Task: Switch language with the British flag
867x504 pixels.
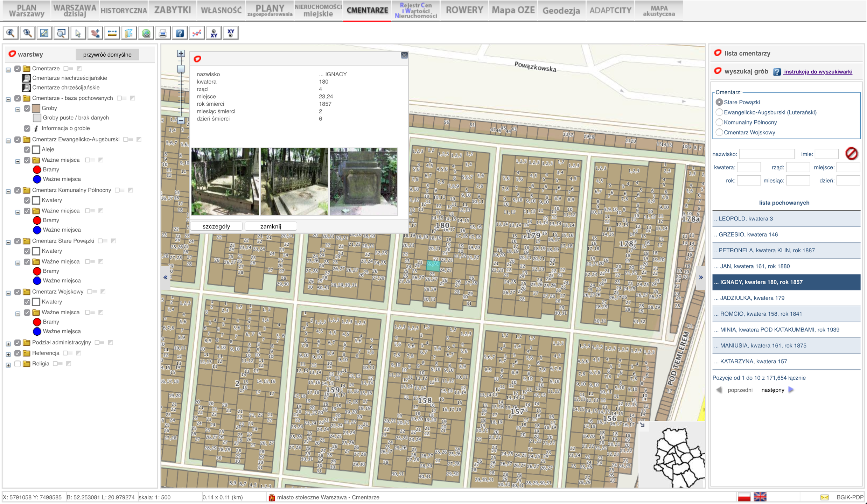Action: [760, 497]
